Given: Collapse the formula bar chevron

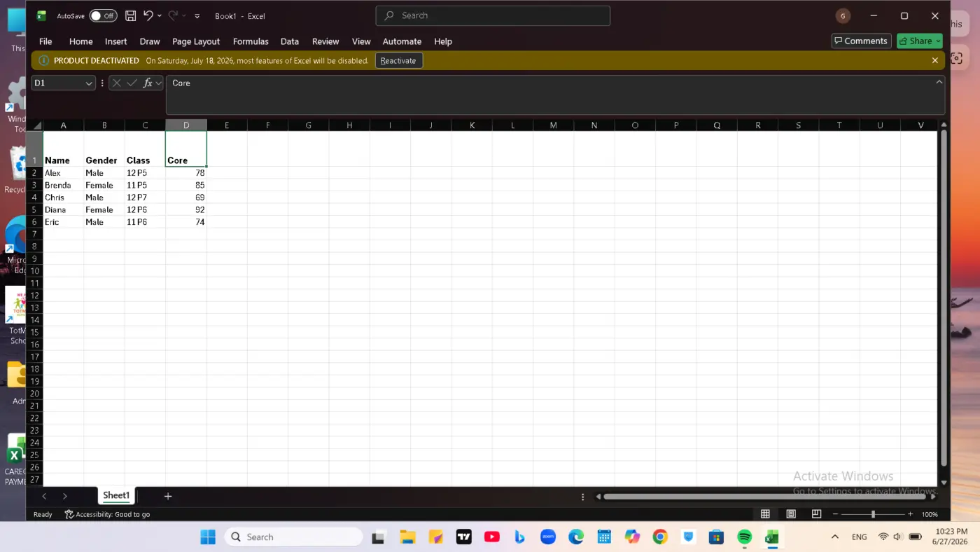Looking at the screenshot, I should pos(939,82).
